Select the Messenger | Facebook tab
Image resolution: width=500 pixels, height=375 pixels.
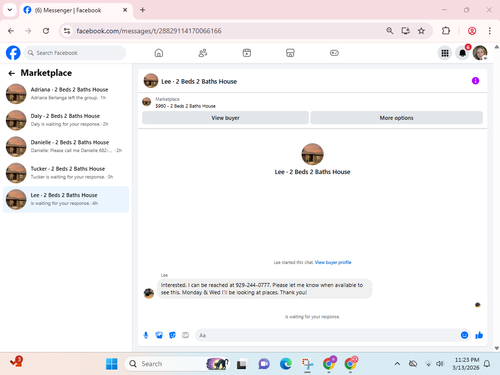(x=76, y=10)
